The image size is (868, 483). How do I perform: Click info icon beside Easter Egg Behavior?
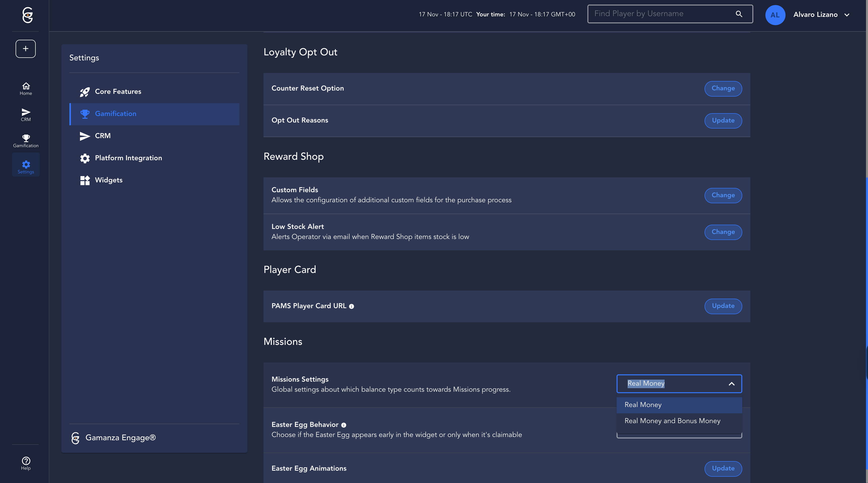click(344, 425)
